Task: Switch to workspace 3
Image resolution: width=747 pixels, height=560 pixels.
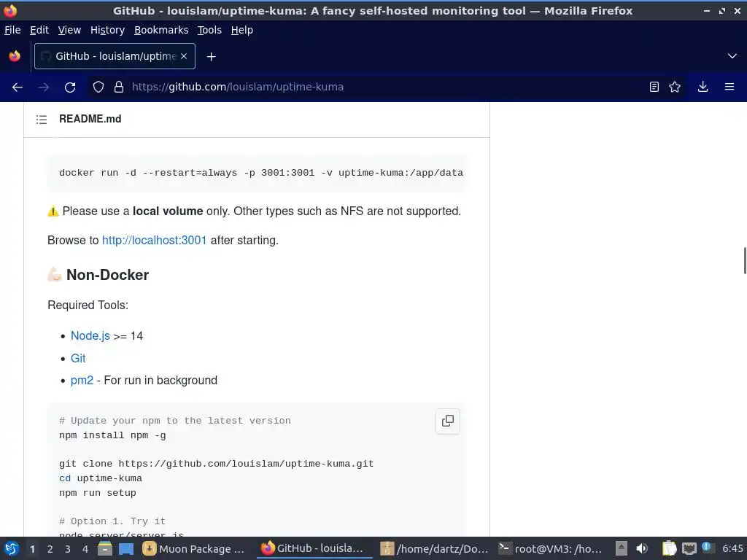Action: tap(68, 549)
